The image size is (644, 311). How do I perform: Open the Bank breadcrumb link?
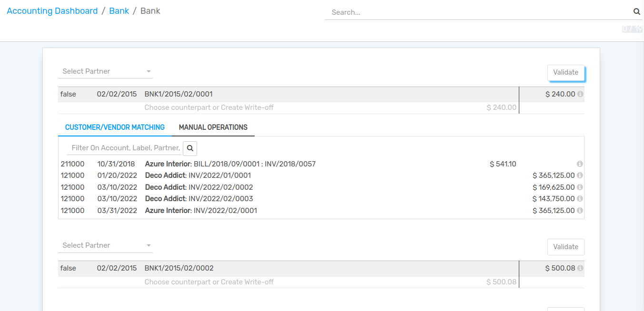coord(119,11)
